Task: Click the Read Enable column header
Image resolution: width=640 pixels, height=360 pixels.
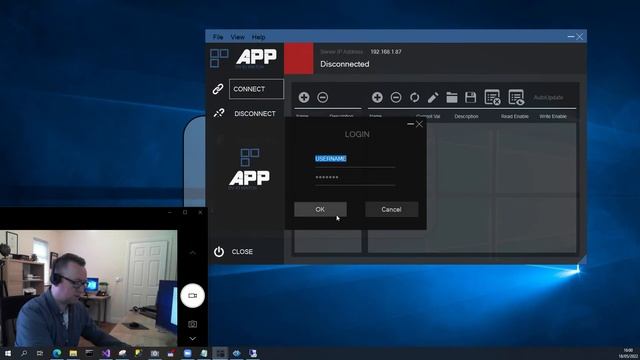Action: tap(515, 116)
